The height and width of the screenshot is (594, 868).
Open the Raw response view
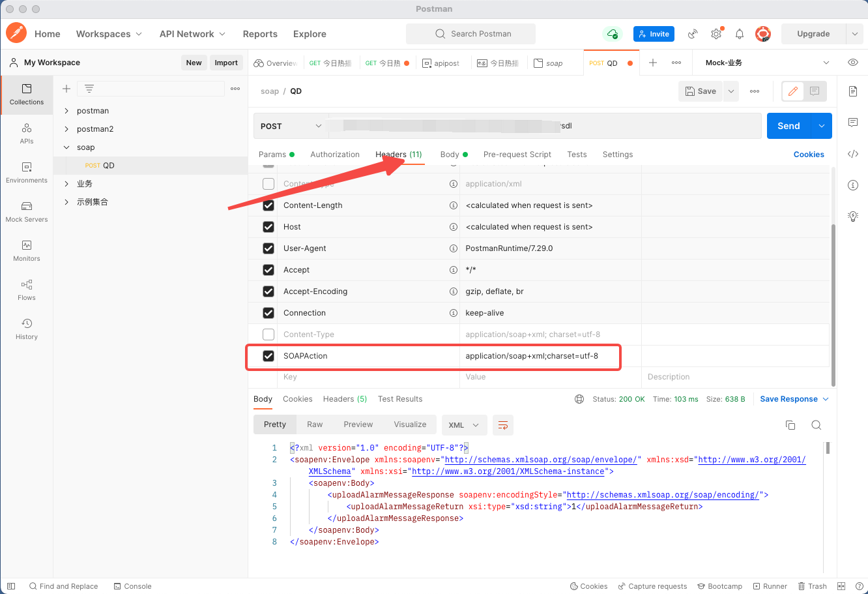(315, 424)
